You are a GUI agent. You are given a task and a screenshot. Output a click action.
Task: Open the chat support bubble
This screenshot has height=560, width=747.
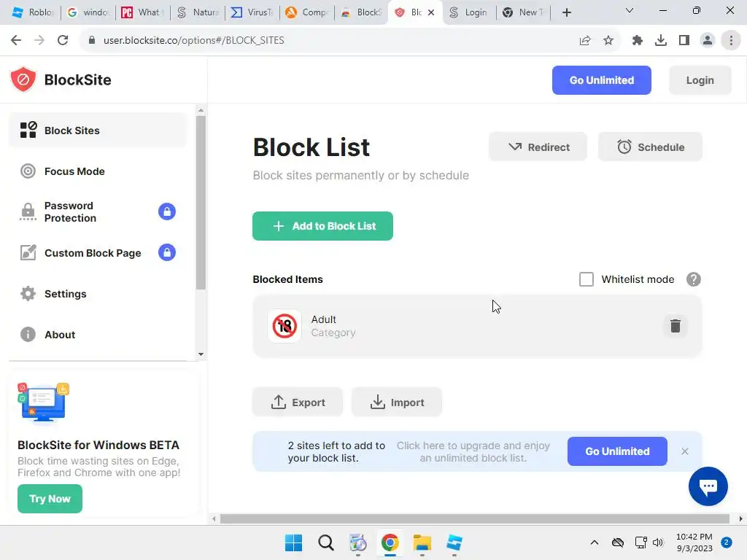coord(708,486)
